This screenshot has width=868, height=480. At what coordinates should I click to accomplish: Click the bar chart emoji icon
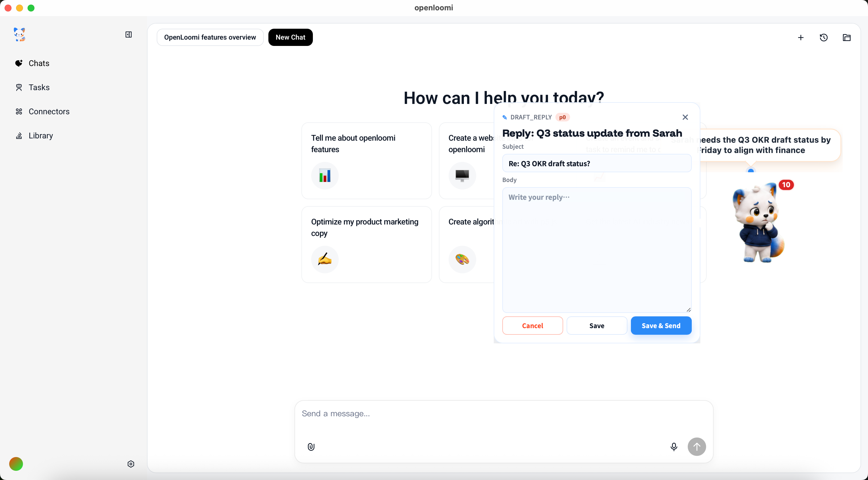click(325, 176)
